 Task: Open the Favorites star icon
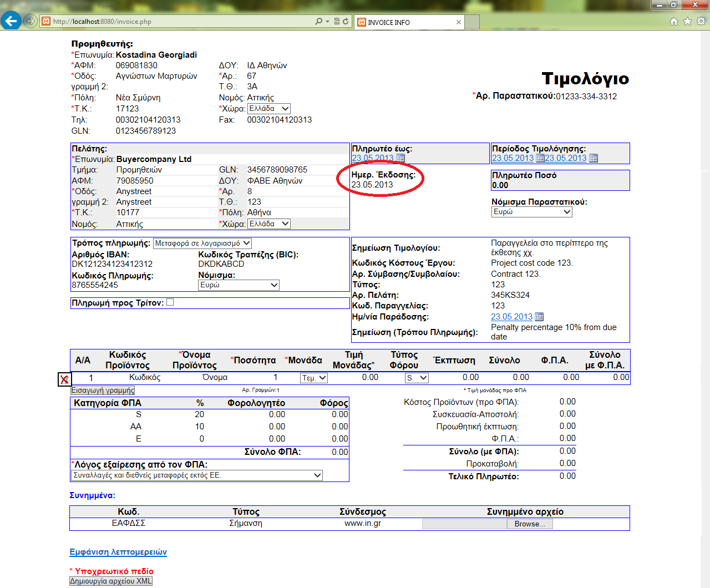click(687, 22)
